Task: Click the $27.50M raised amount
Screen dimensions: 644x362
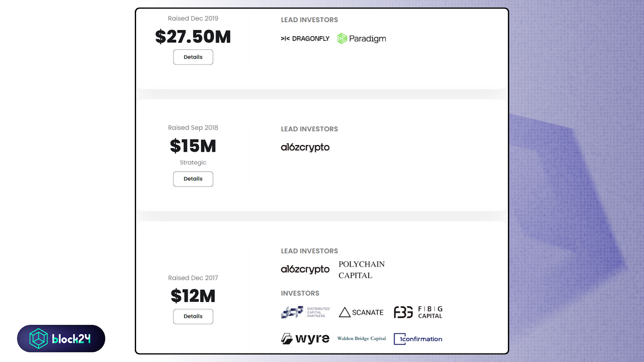Action: coord(193,37)
